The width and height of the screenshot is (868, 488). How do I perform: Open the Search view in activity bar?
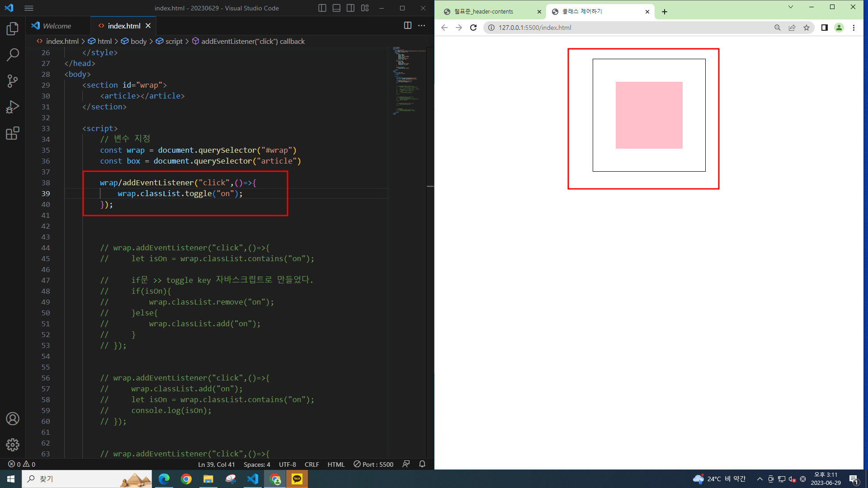(x=13, y=55)
